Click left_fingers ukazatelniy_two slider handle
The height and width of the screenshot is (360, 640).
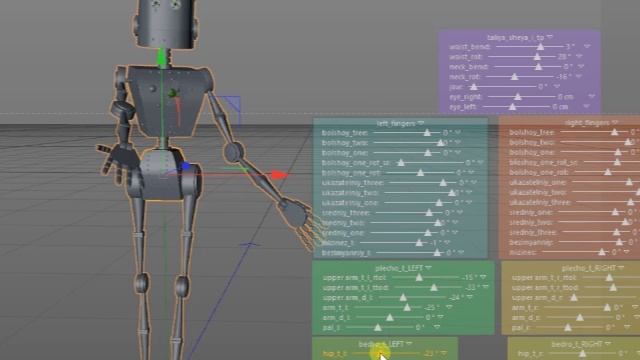click(x=452, y=193)
